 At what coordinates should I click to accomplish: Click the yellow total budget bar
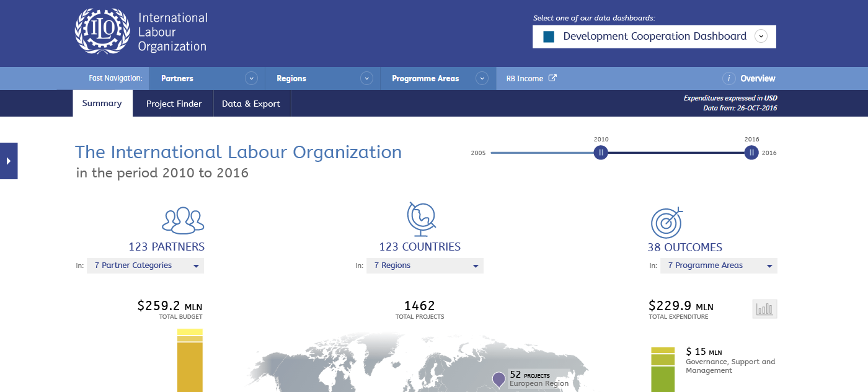tap(190, 360)
